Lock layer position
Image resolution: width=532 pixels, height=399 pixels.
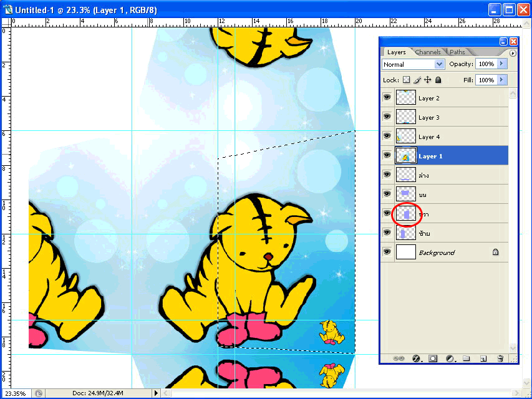[427, 80]
